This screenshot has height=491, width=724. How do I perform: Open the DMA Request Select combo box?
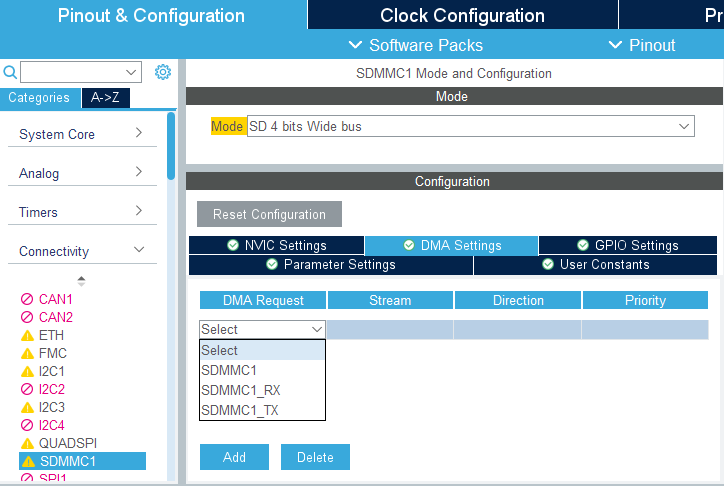tap(262, 329)
